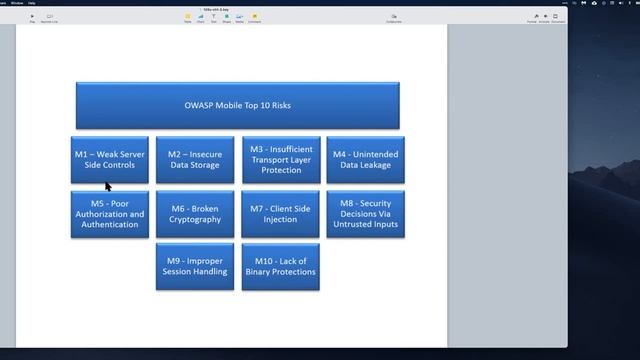Viewport: 640px width, 360px height.
Task: Click the Play slideshow button
Action: tap(32, 18)
